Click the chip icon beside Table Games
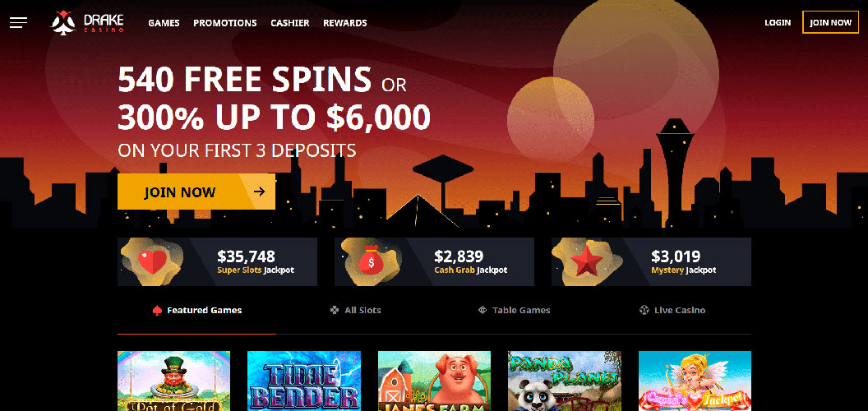The height and width of the screenshot is (411, 868). click(x=482, y=310)
